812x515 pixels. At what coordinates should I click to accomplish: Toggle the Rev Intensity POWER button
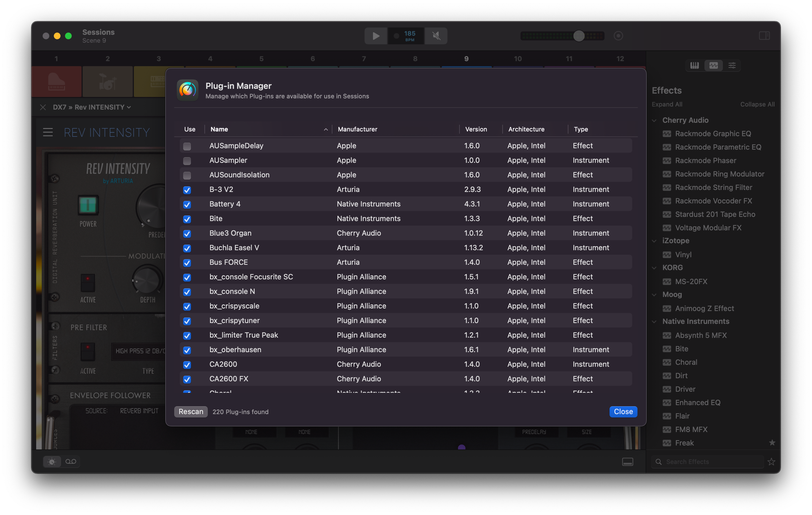click(88, 205)
